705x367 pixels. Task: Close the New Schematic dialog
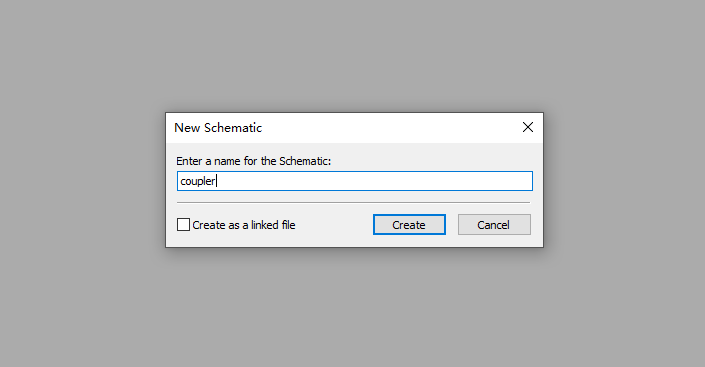pyautogui.click(x=528, y=127)
